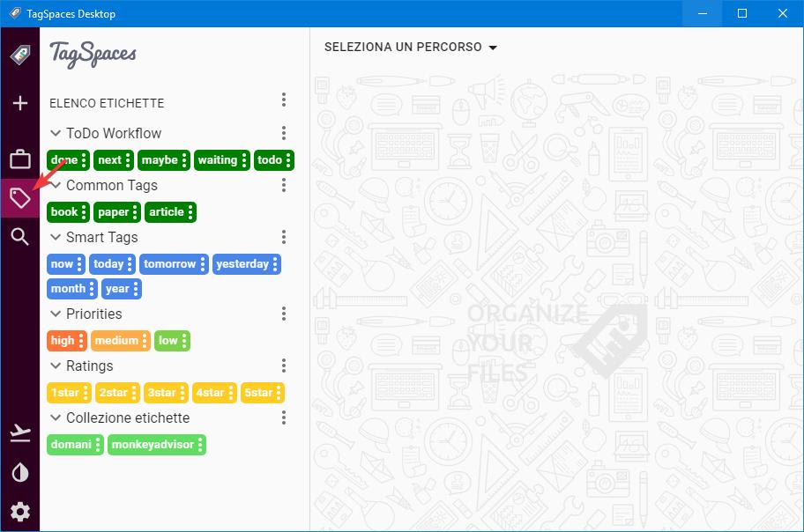This screenshot has width=804, height=532.
Task: Close the TagSpaces Desktop window
Action: coord(783,13)
